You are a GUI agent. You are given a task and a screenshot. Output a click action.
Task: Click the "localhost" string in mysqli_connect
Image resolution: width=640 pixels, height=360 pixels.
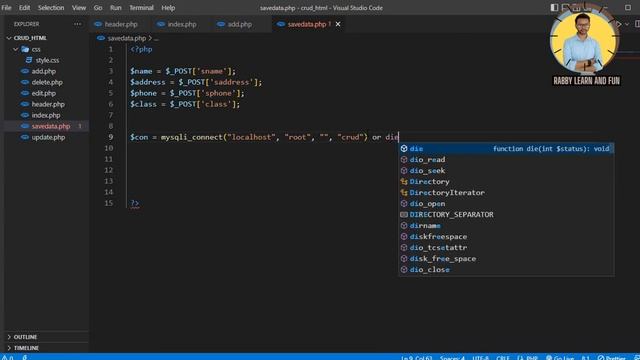coord(251,137)
